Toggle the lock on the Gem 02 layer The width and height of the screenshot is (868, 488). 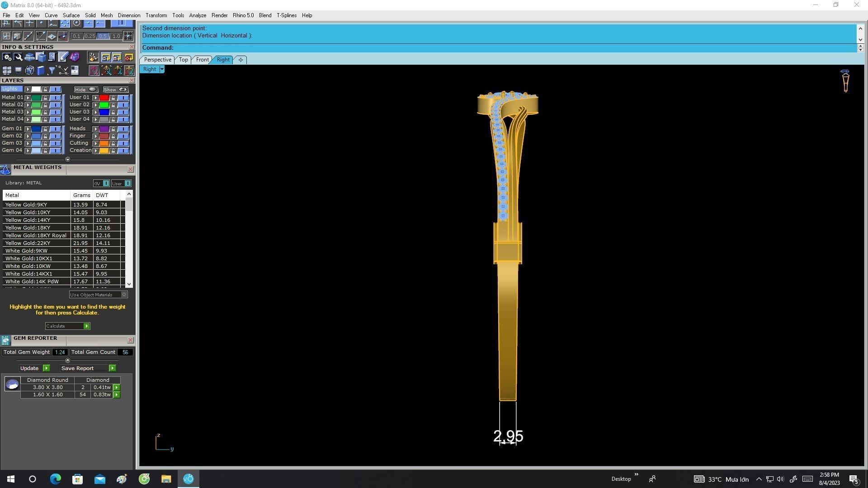(45, 136)
